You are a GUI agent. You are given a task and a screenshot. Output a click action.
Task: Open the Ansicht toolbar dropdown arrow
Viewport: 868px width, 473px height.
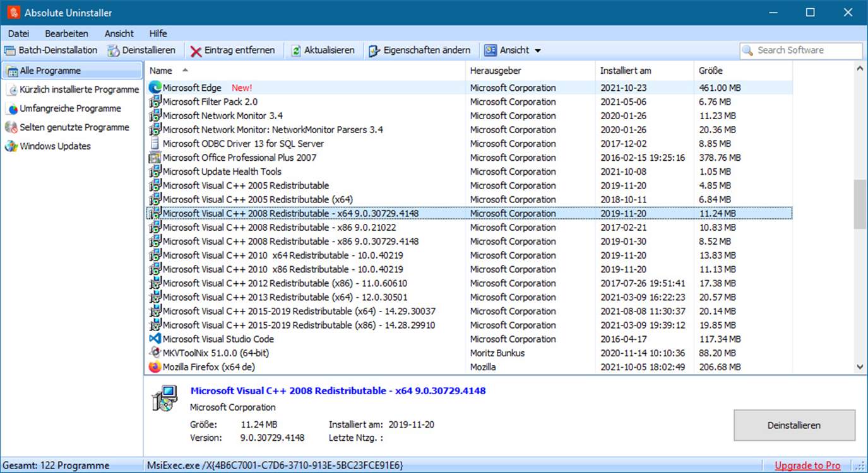(x=538, y=50)
